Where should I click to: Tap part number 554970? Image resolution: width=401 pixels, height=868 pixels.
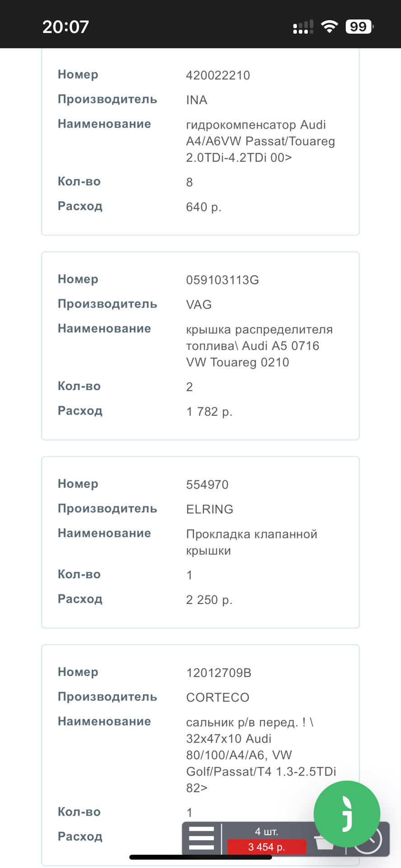207,485
